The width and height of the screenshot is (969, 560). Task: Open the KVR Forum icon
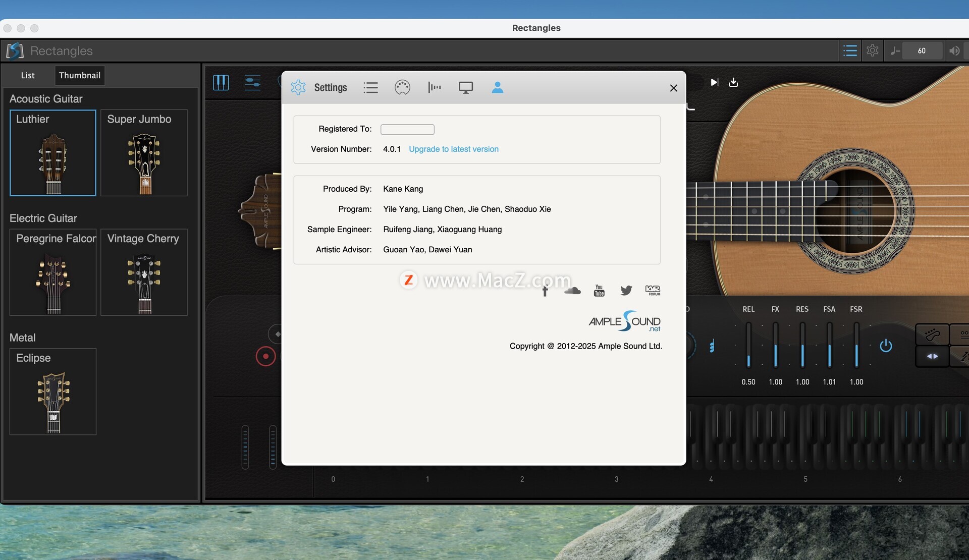coord(653,291)
